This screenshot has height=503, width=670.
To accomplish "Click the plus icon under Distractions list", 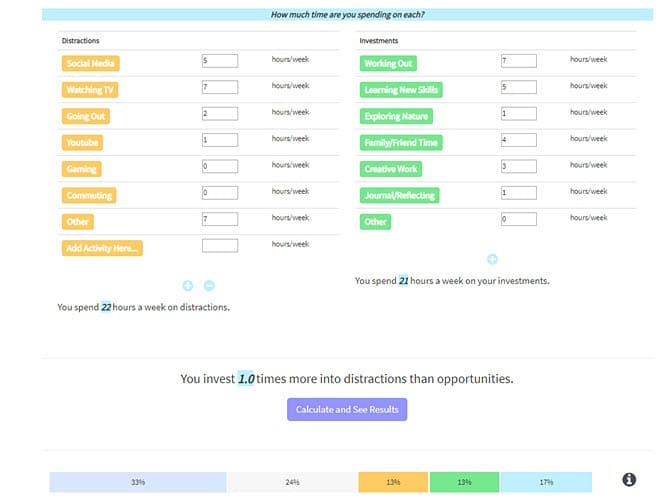I will [188, 286].
